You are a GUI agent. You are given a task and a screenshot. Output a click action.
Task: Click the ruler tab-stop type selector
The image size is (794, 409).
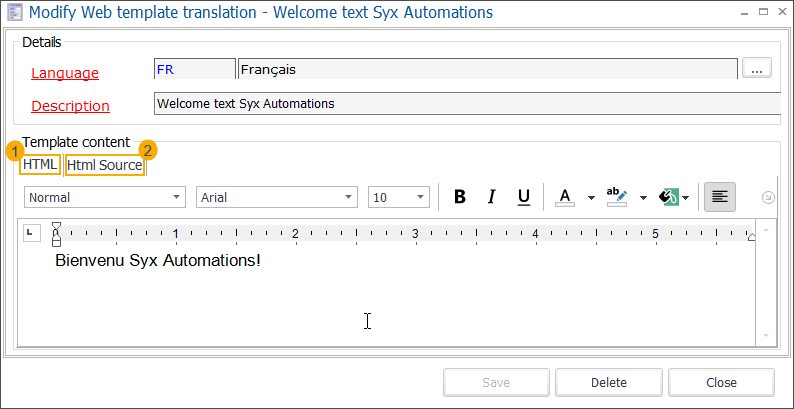[31, 232]
